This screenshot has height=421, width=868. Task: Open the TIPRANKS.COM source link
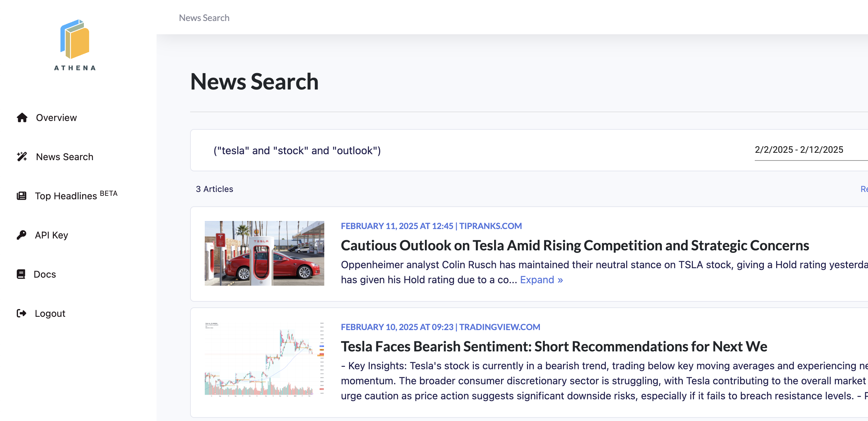coord(491,226)
